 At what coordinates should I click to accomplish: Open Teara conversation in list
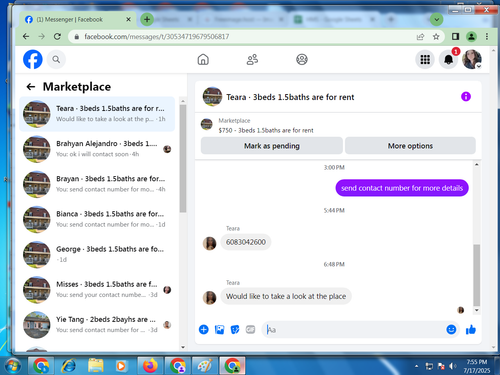[97, 114]
